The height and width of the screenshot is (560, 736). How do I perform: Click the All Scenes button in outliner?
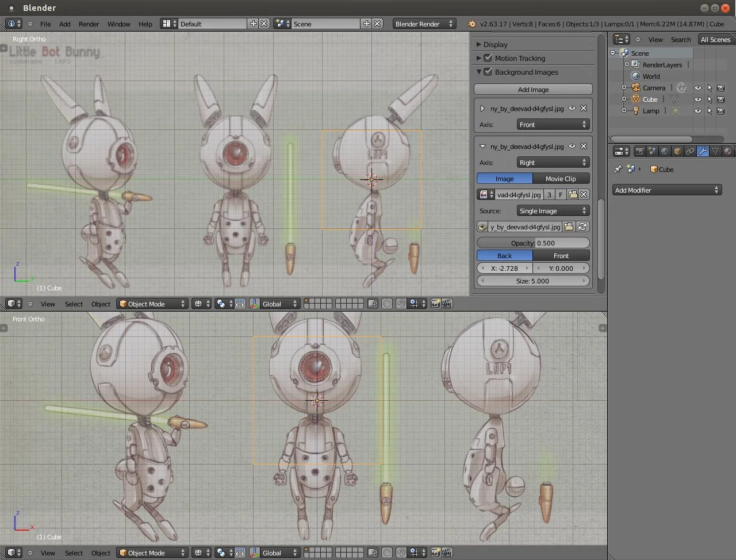pos(715,39)
